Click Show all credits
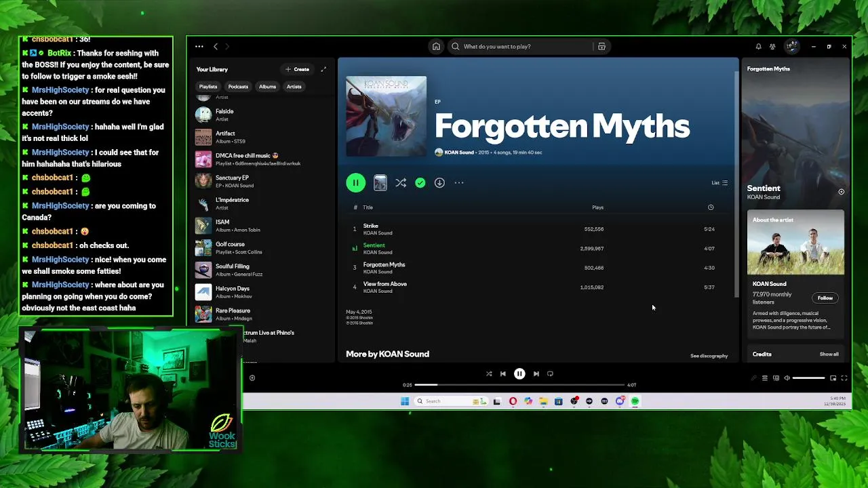 pyautogui.click(x=829, y=354)
